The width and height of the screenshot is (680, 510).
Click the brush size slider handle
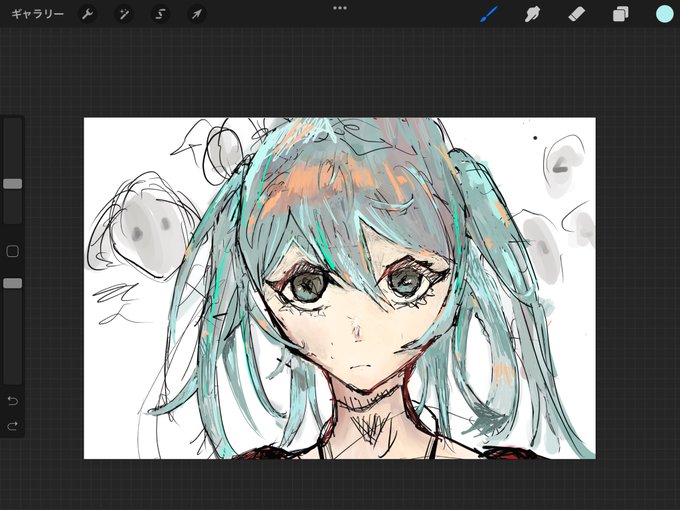13,183
